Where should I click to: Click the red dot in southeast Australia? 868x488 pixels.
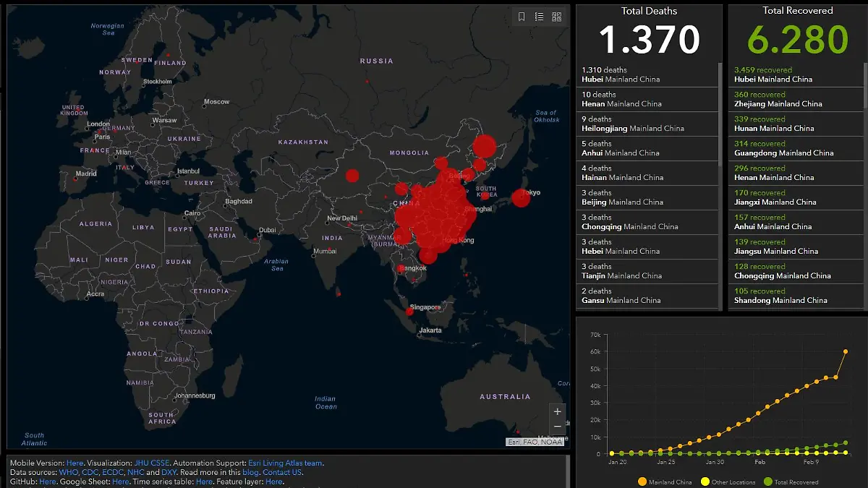(517, 433)
